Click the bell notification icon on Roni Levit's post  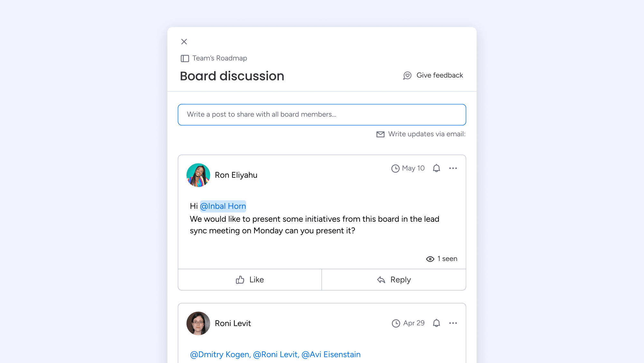coord(436,323)
